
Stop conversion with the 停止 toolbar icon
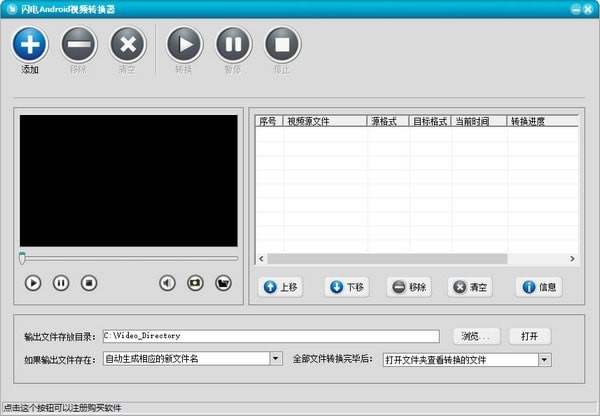(282, 44)
